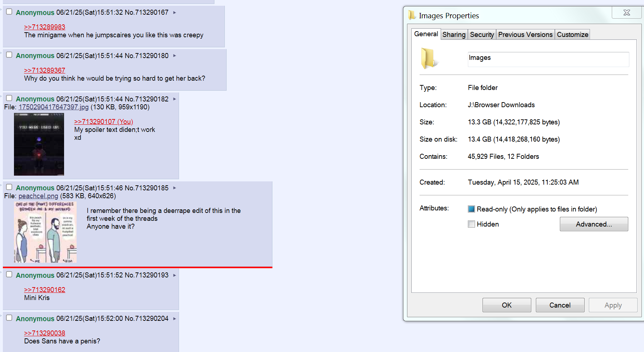Click text 'Anyone have it?' in post

coord(111,227)
